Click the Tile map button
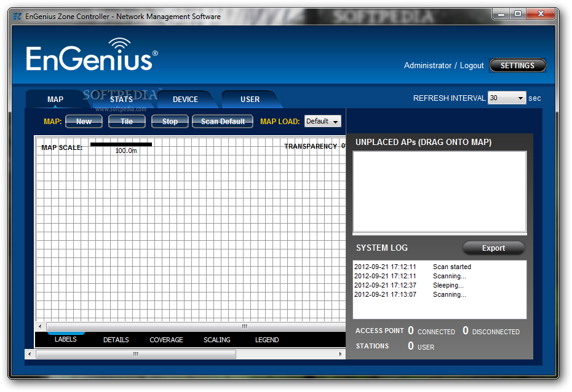 (127, 121)
